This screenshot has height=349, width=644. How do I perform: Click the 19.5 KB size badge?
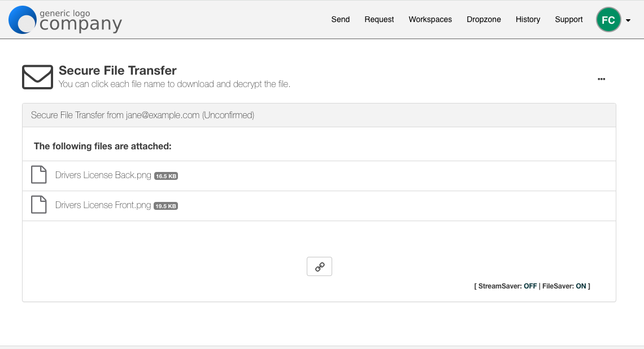click(166, 206)
